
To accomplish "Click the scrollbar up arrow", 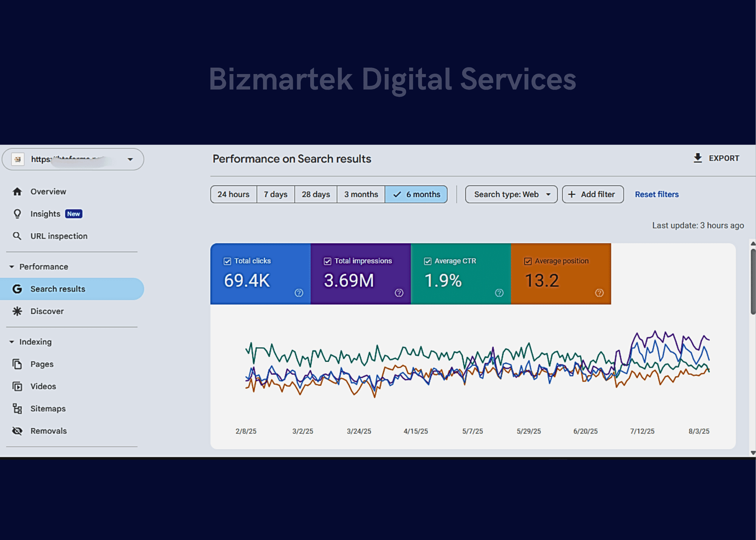I will [x=753, y=244].
